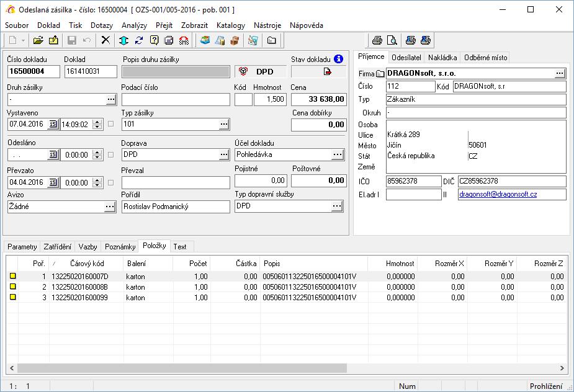This screenshot has width=574, height=392.
Task: Click the yellow square icon in row 3
Action: (x=13, y=297)
